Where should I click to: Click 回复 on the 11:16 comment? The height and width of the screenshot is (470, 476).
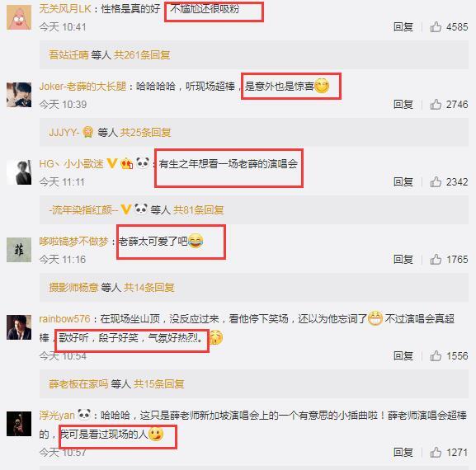403,260
